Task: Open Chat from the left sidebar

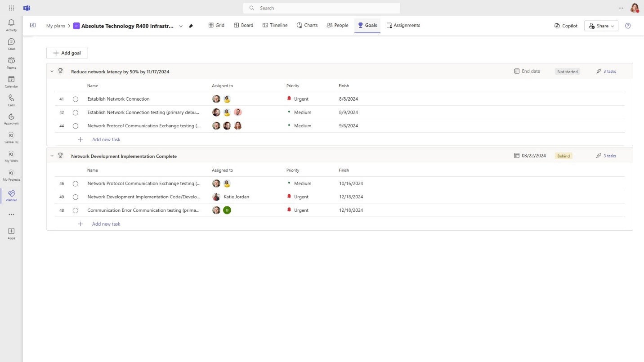Action: [11, 44]
